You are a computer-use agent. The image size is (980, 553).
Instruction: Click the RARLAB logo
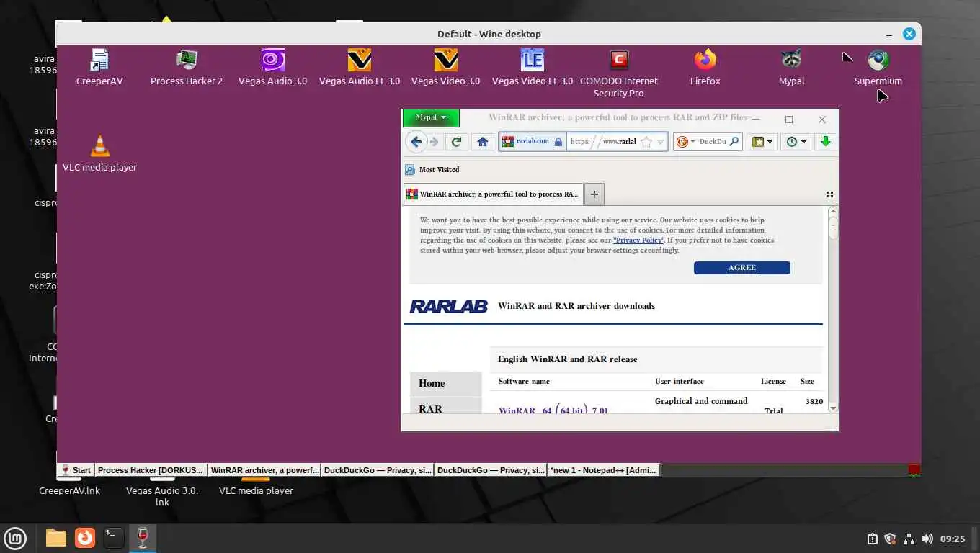448,306
